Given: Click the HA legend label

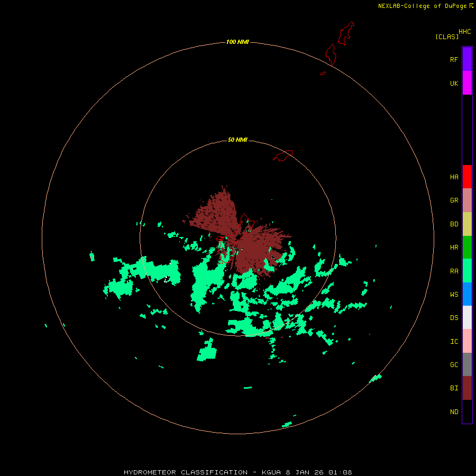Looking at the screenshot, I should pos(454,177).
